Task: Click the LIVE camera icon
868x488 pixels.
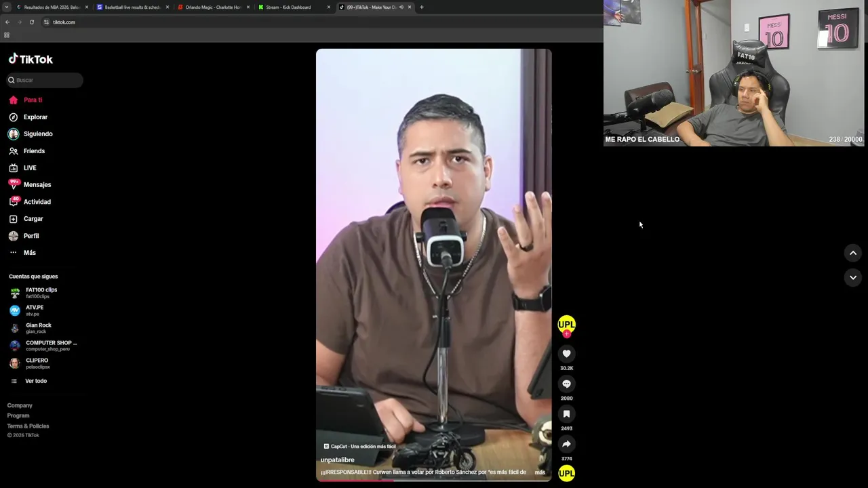Action: [x=13, y=168]
